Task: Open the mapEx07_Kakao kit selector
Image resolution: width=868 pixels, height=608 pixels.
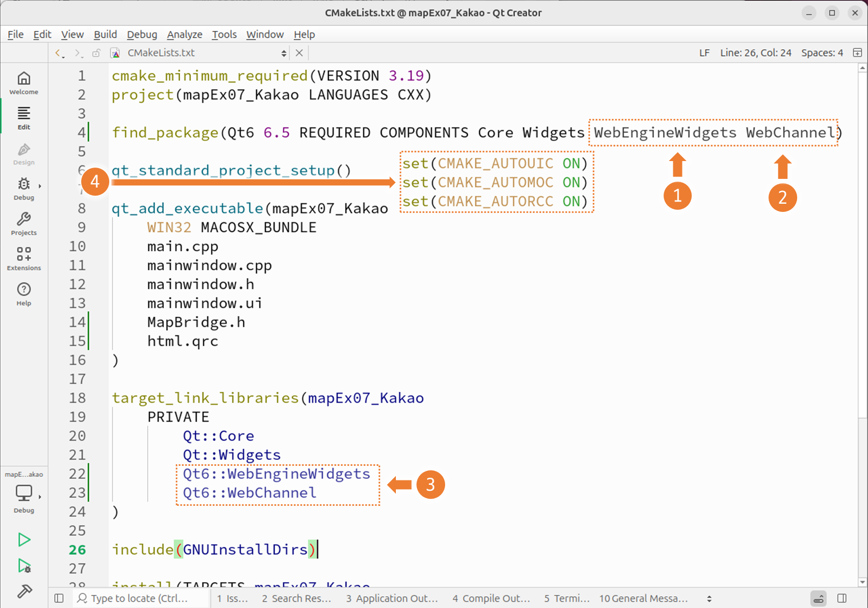Action: (x=24, y=492)
